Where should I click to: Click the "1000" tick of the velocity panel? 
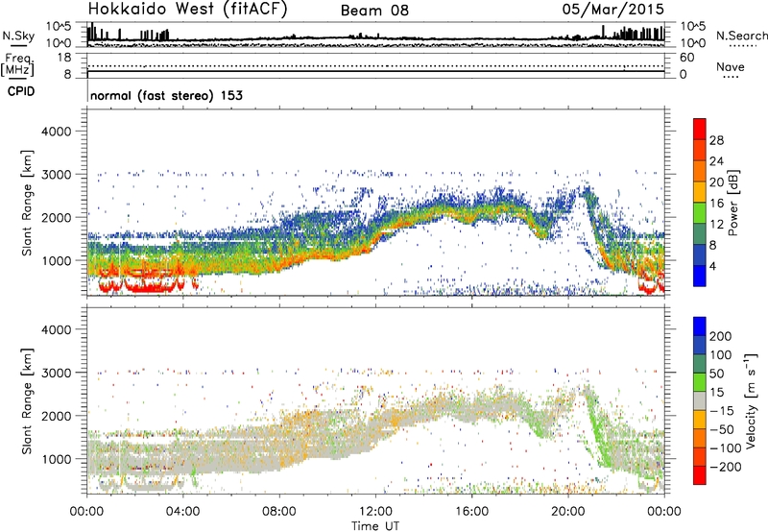pos(57,459)
